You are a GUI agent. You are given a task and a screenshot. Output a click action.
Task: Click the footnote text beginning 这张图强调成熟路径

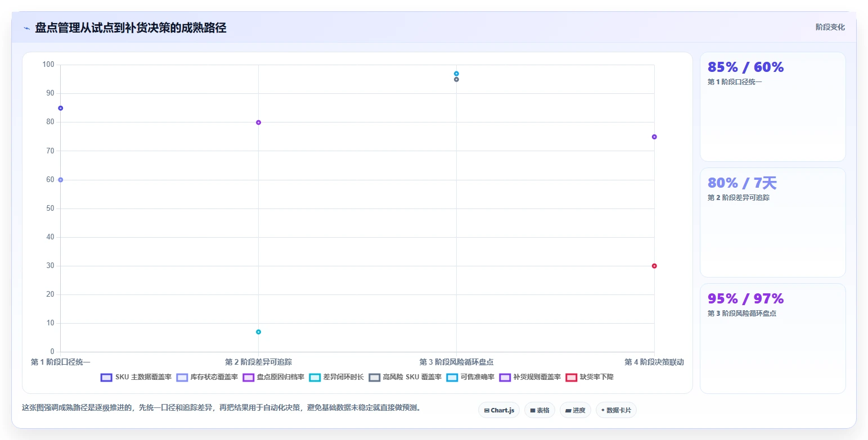pyautogui.click(x=221, y=408)
